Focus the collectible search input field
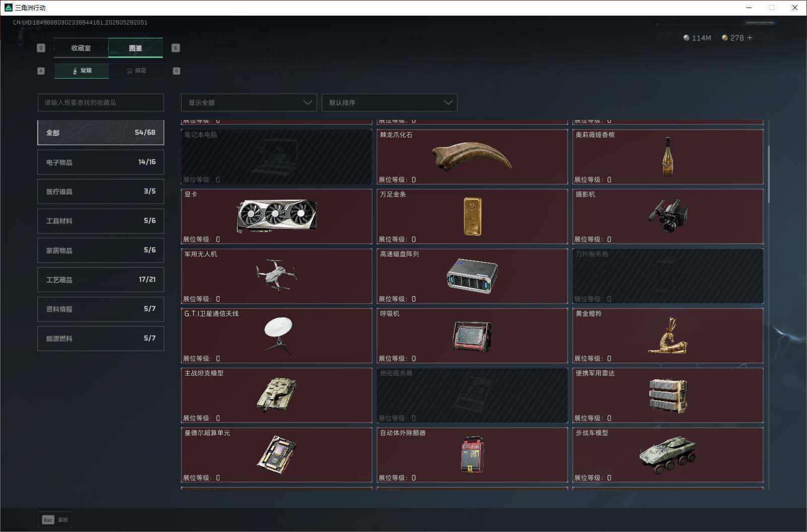 (x=101, y=102)
